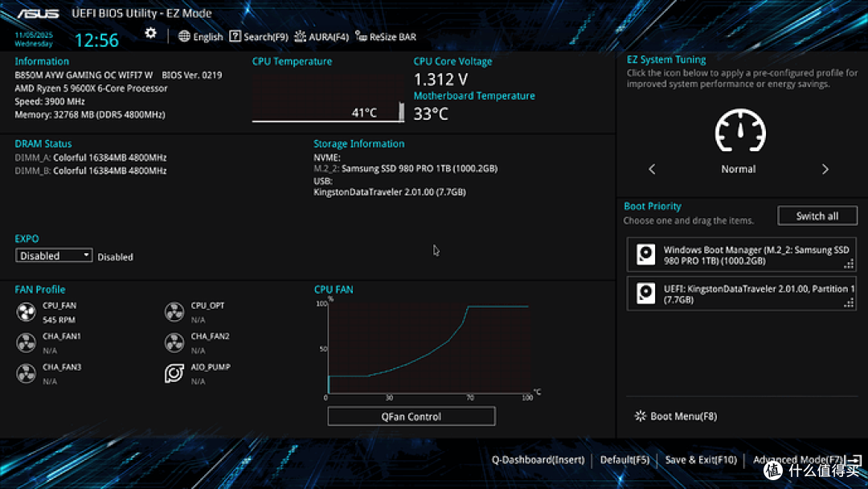Click the DIMM_B Colorful 16384MB entry
Image resolution: width=868 pixels, height=489 pixels.
click(x=90, y=171)
